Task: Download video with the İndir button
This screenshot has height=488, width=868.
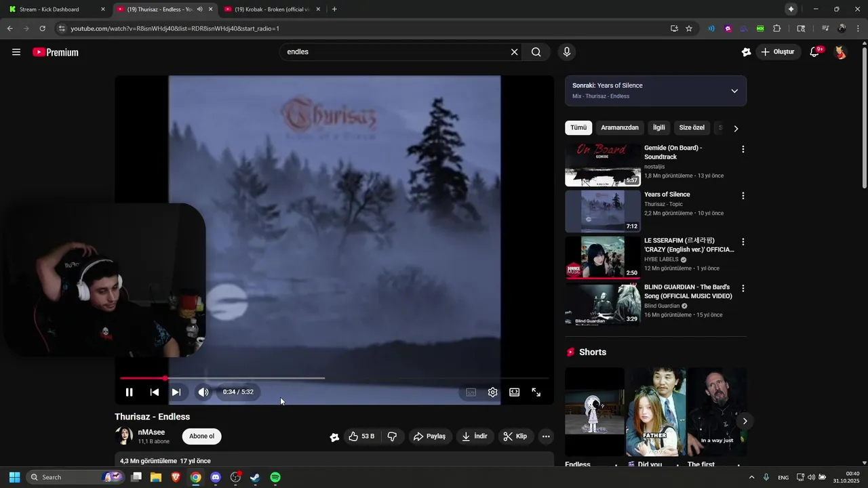Action: tap(475, 436)
